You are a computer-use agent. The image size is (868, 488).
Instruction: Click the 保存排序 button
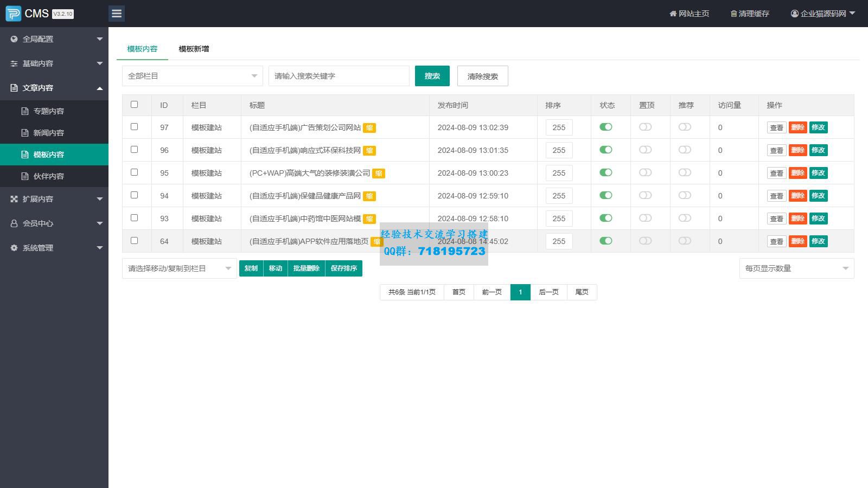344,268
